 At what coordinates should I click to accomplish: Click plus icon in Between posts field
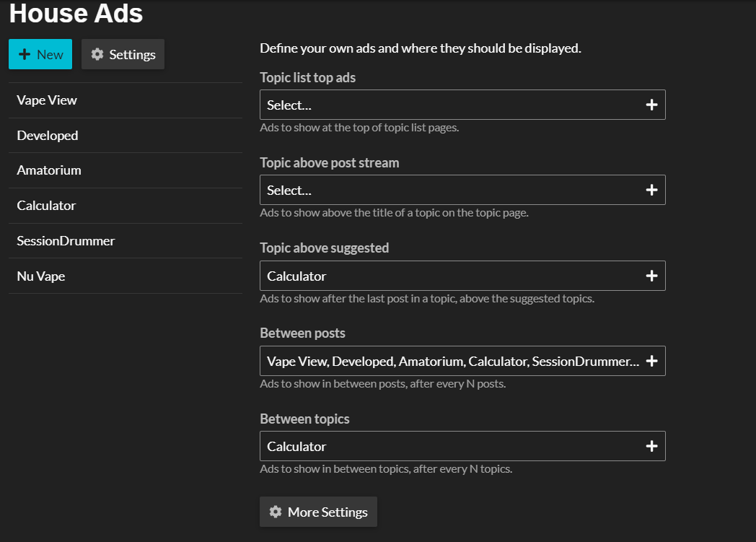(652, 361)
